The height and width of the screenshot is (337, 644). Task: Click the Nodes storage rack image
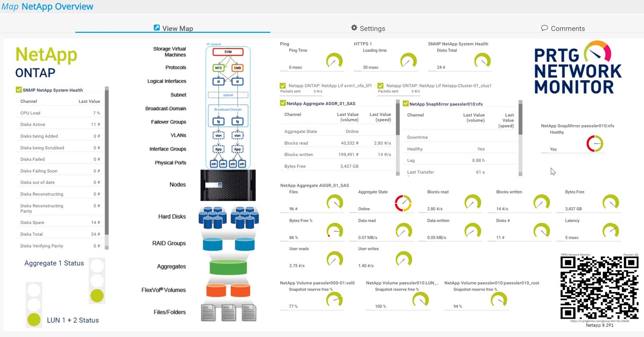pos(228,185)
